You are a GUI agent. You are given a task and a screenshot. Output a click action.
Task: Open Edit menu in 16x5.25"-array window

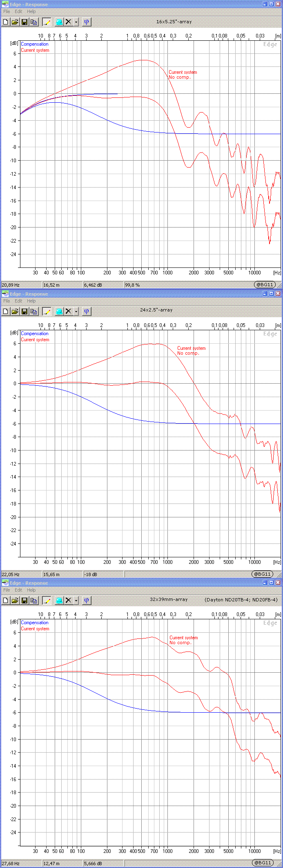[x=18, y=12]
